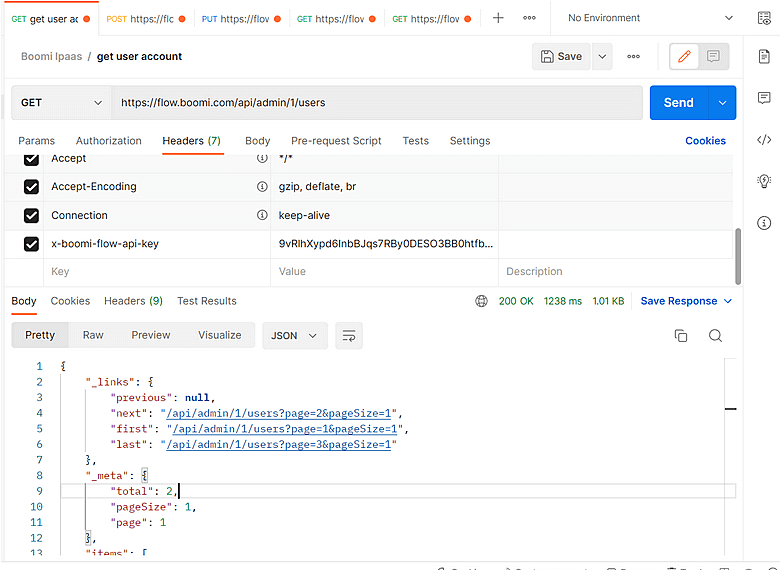This screenshot has height=570, width=780.
Task: Switch to the pencil edit mode icon
Action: [x=684, y=57]
